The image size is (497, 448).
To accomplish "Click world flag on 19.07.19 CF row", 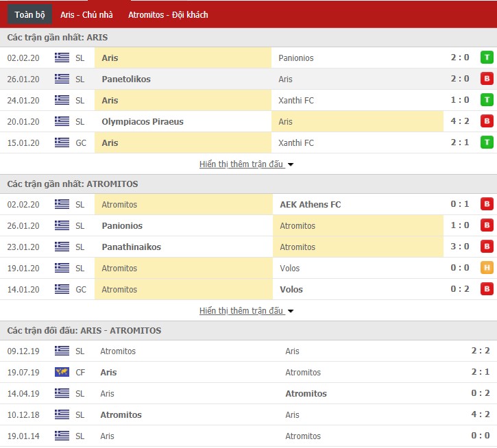I will pos(62,372).
